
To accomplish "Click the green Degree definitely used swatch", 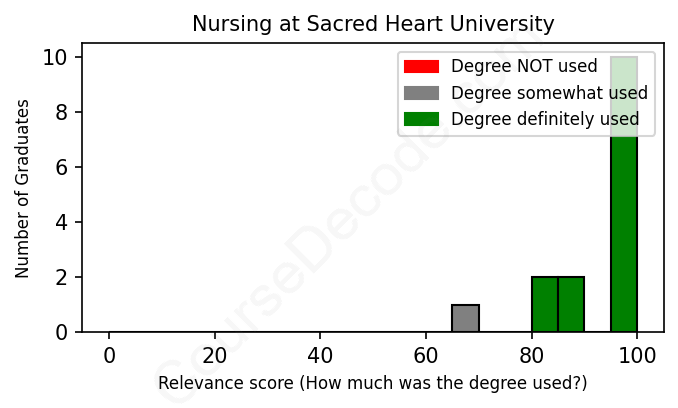I will click(x=421, y=120).
